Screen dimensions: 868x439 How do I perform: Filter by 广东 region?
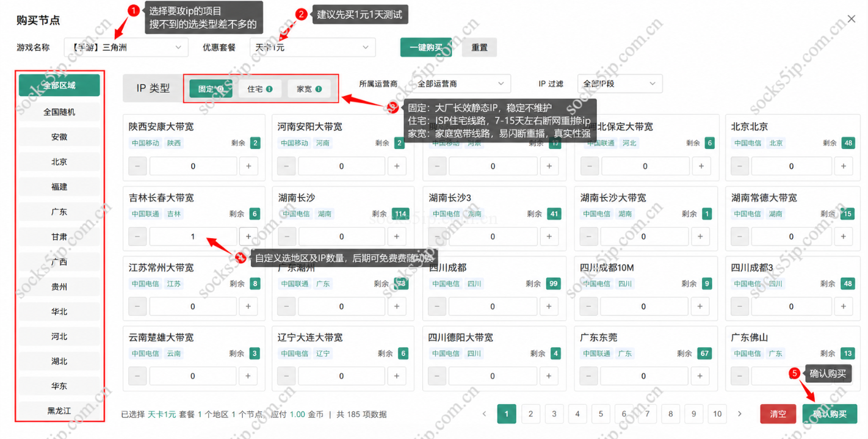(59, 212)
